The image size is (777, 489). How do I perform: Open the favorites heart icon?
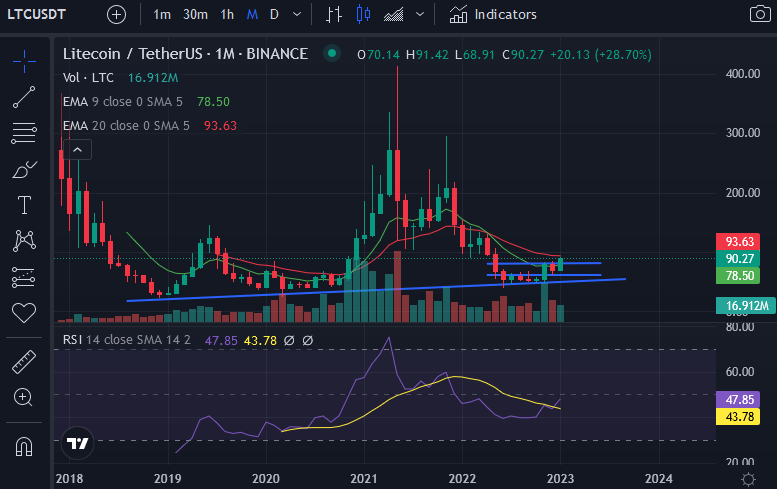point(24,313)
